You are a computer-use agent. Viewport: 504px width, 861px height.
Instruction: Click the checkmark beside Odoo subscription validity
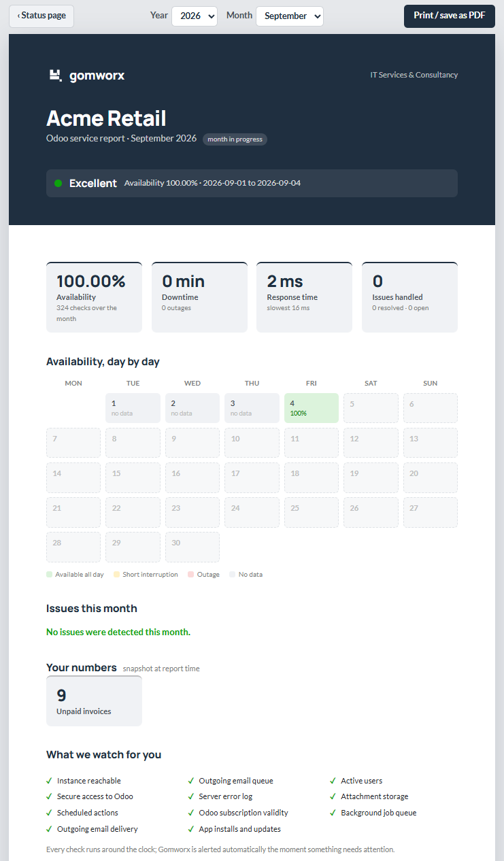coord(191,813)
